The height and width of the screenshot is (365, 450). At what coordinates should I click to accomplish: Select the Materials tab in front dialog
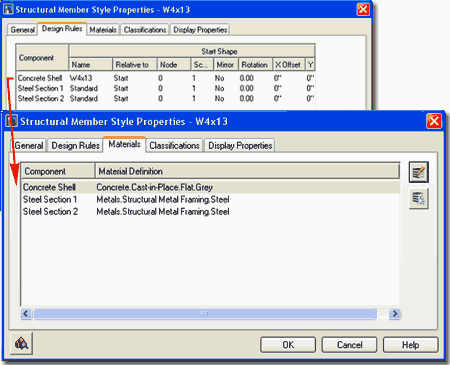[x=124, y=144]
